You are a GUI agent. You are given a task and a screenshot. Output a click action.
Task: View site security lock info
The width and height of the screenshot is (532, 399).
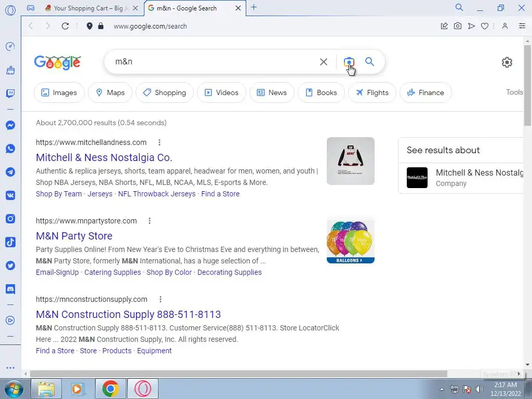click(x=101, y=26)
